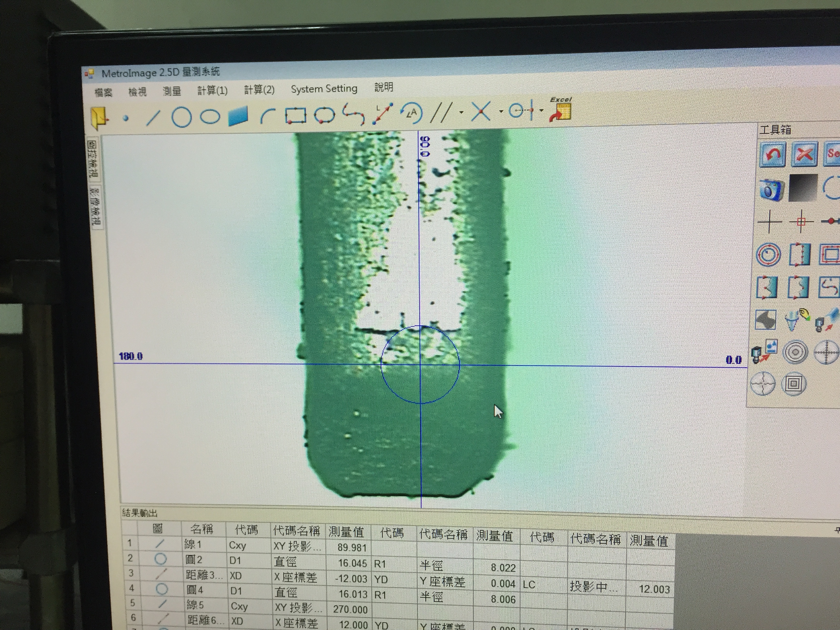Select the ellipse measurement tool
This screenshot has width=840, height=630.
(210, 116)
